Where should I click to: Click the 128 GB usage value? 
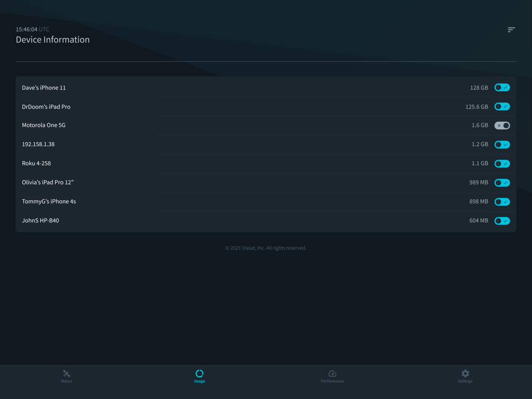pos(479,88)
